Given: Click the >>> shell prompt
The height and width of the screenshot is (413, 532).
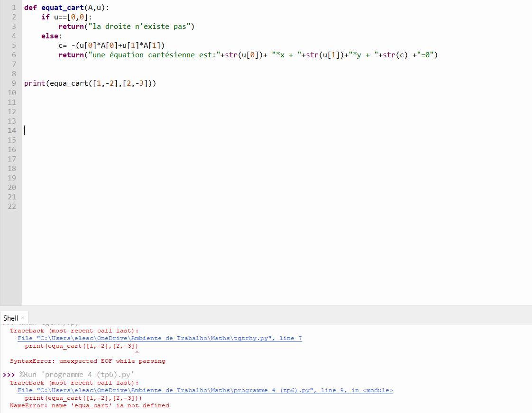Looking at the screenshot, I should point(9,375).
